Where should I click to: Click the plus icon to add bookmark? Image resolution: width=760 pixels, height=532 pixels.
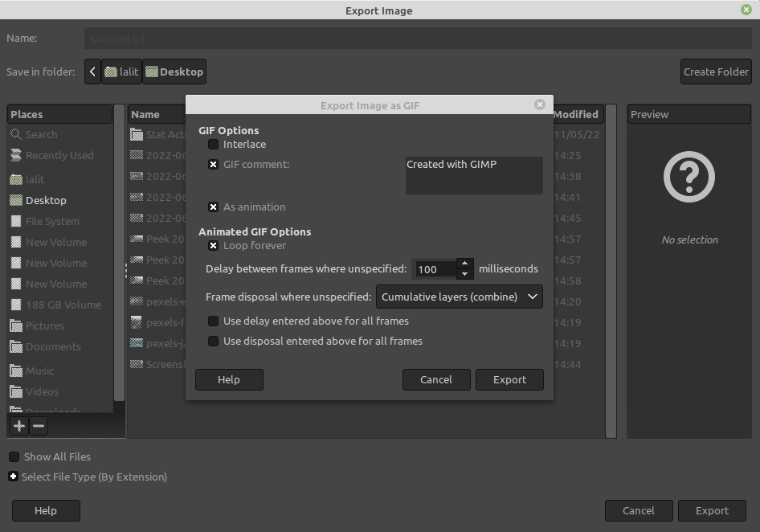(x=19, y=426)
